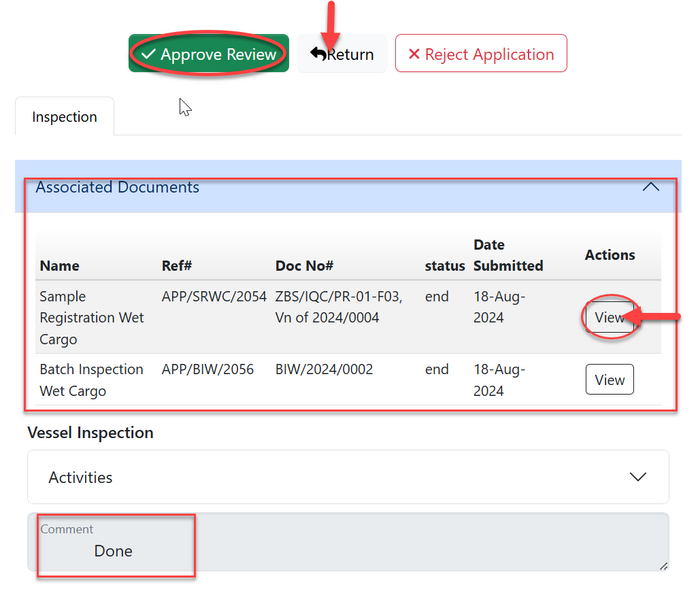Expand the Activities accordion
This screenshot has width=700, height=600.
pyautogui.click(x=81, y=477)
